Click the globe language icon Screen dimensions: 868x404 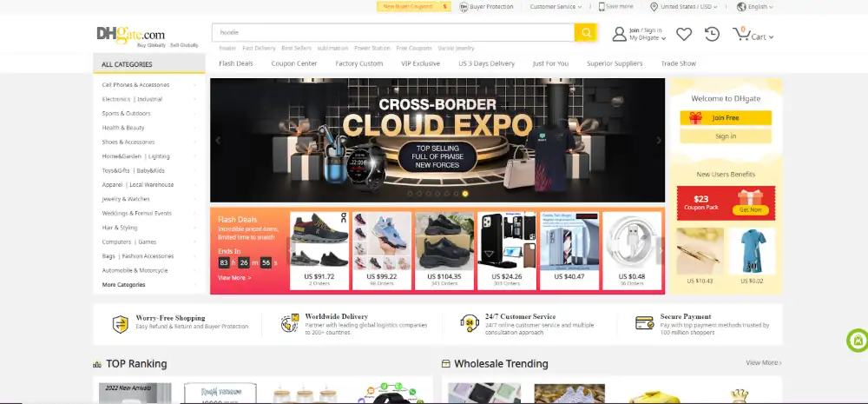point(742,7)
